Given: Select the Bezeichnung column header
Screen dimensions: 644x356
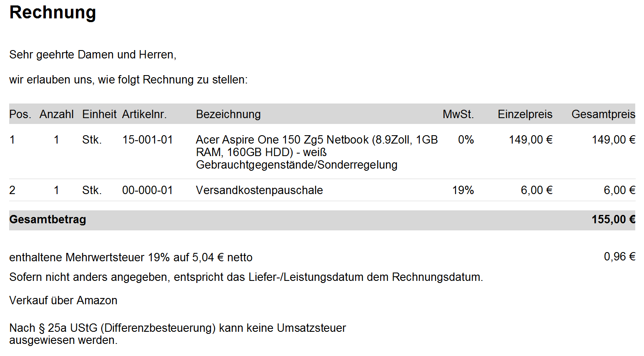Looking at the screenshot, I should (x=228, y=114).
